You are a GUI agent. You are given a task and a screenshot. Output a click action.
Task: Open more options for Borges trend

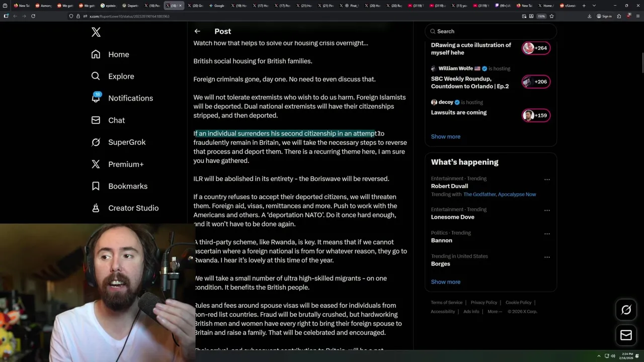[547, 257]
